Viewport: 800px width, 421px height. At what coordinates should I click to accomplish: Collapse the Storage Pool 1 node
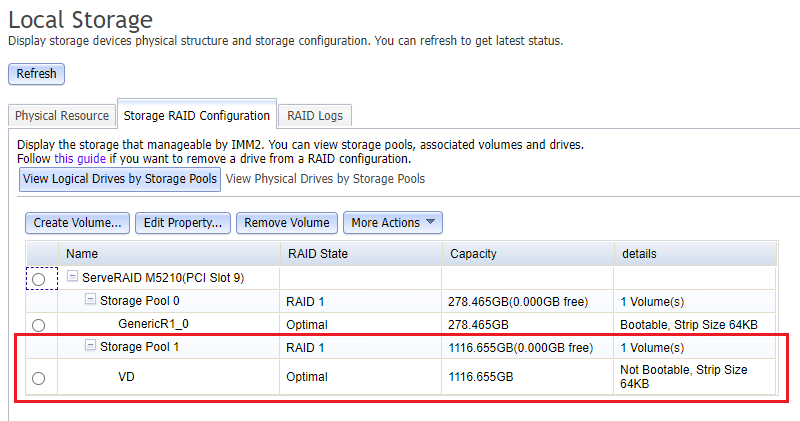(x=90, y=346)
